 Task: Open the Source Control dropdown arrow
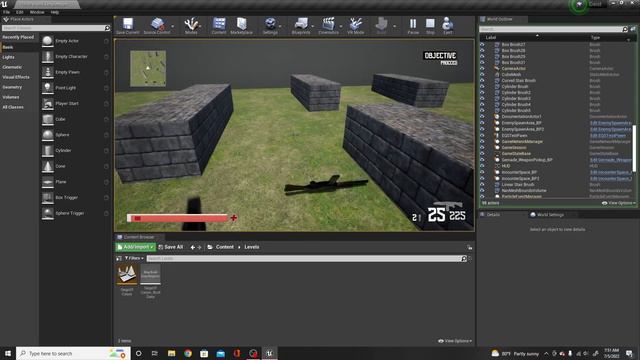click(x=172, y=27)
